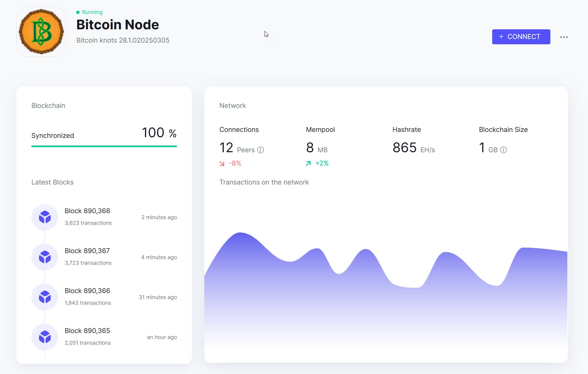
Task: Click the Synchronized progress bar
Action: 104,146
